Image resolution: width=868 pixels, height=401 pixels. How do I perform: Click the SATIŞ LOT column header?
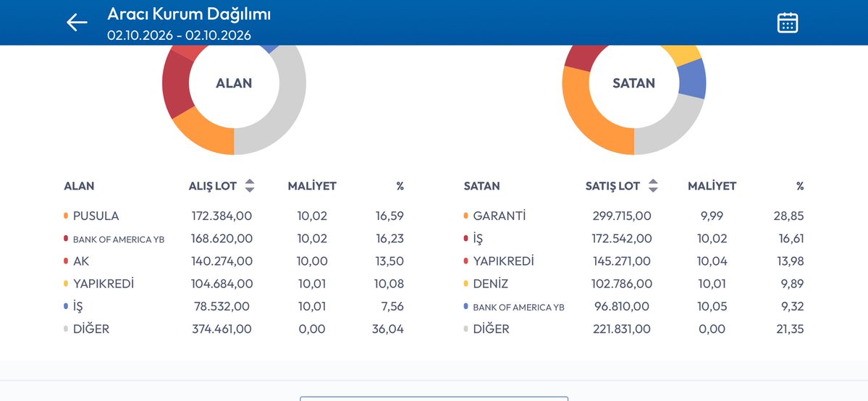point(612,186)
